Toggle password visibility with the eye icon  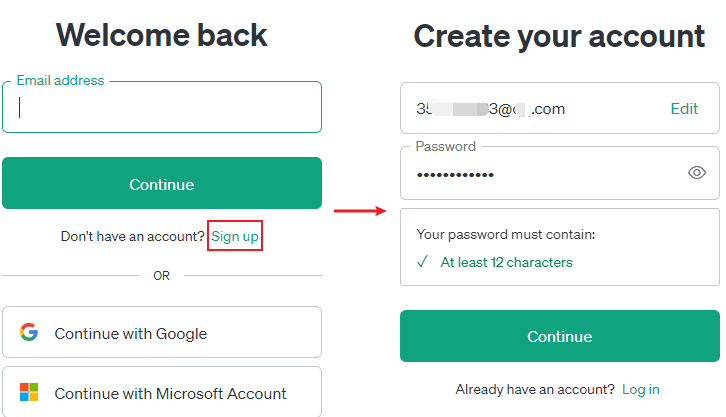[x=697, y=173]
